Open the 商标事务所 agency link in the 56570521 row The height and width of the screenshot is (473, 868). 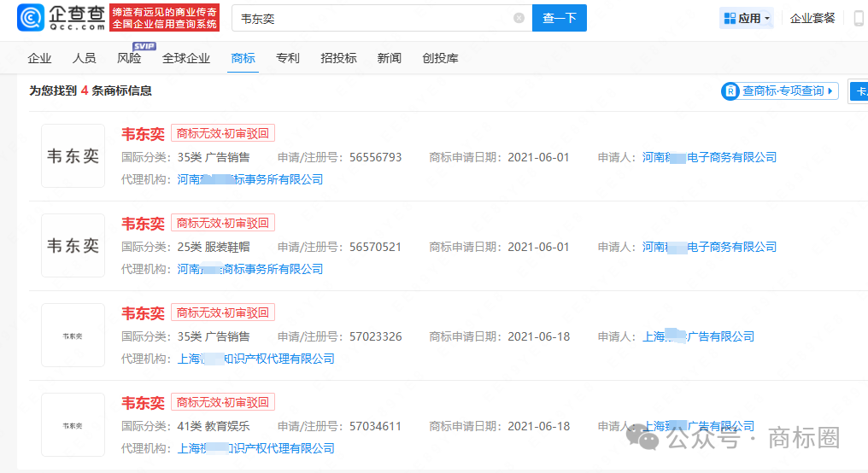249,269
